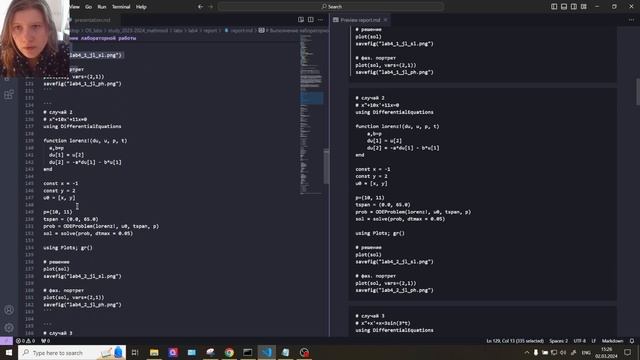The height and width of the screenshot is (360, 640).
Task: Open preview group's more actions menu
Action: [x=631, y=20]
